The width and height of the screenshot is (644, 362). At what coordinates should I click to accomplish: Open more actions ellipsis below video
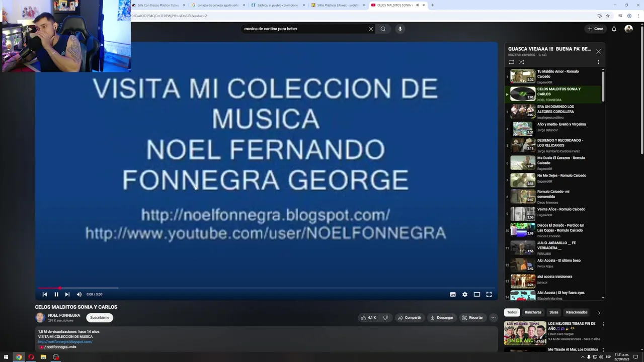point(494,318)
